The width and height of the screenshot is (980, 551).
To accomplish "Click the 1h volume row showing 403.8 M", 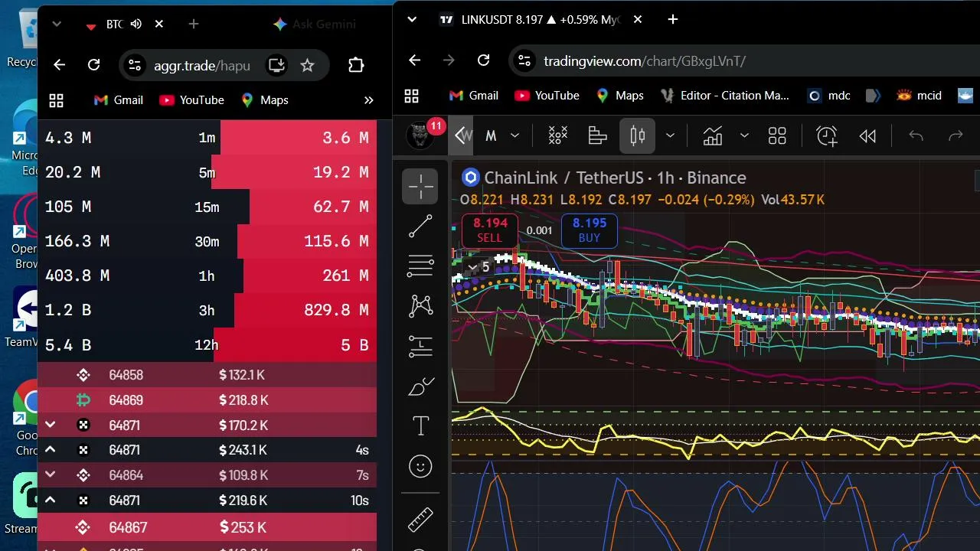I will click(207, 275).
